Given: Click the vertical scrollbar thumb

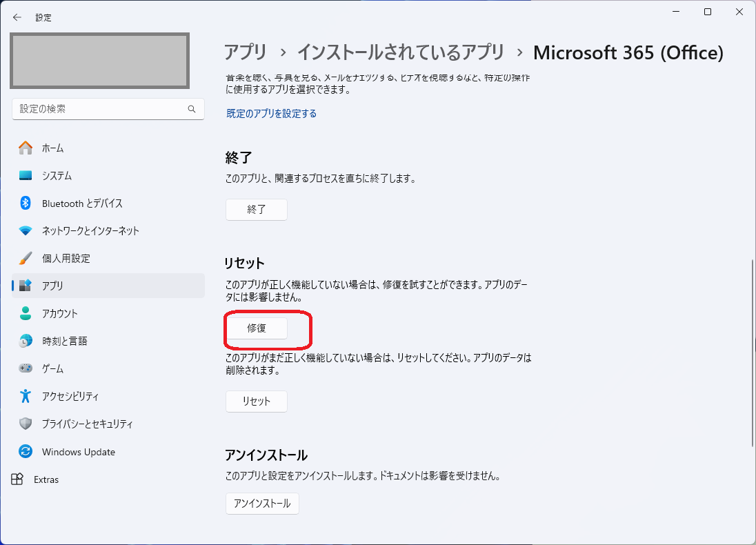Looking at the screenshot, I should point(753,353).
